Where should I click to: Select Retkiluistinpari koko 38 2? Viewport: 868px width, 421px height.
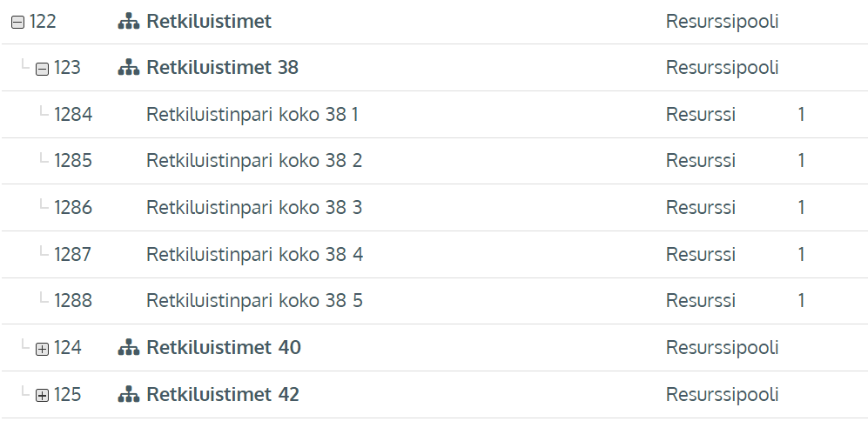tap(254, 161)
